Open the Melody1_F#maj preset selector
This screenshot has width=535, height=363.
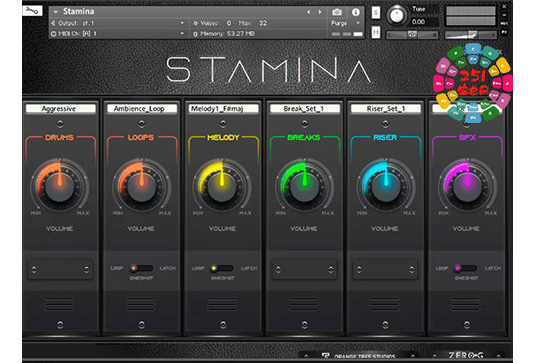pos(223,108)
